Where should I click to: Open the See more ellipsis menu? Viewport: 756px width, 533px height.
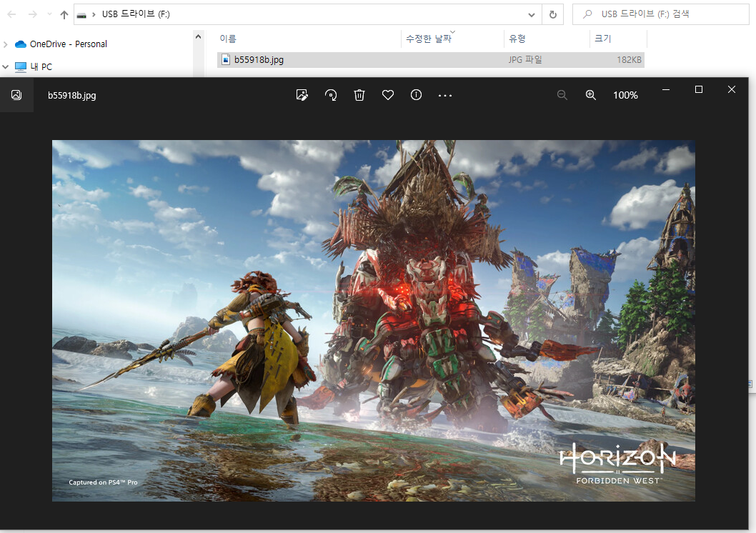click(445, 96)
